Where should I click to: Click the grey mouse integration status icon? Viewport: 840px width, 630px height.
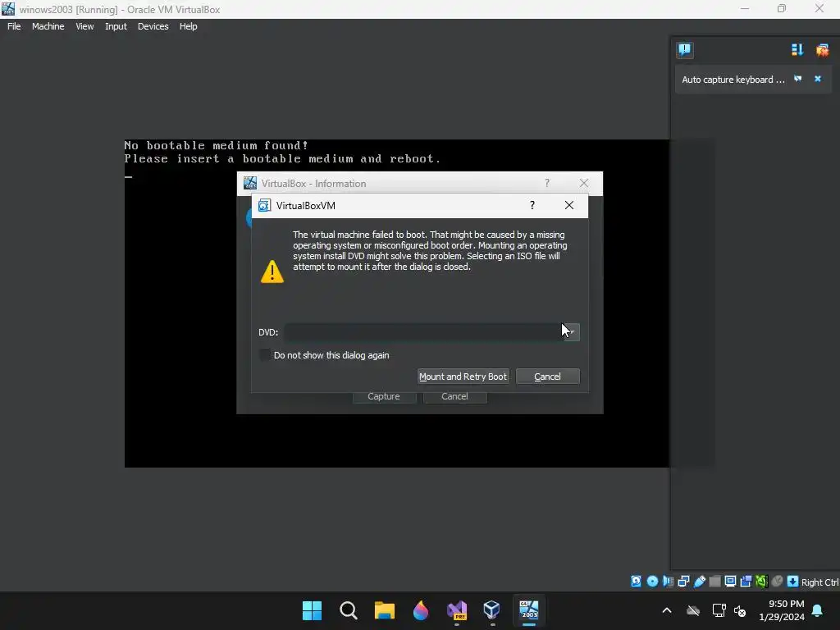(778, 582)
